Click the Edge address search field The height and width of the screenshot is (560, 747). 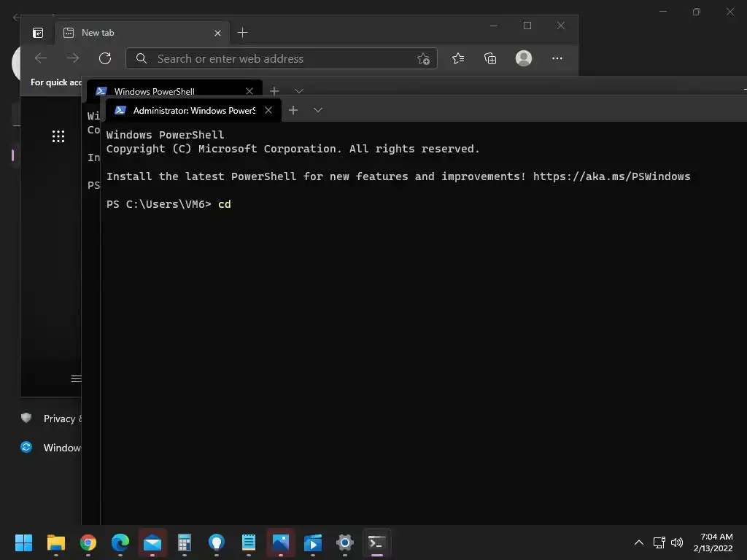[x=282, y=58]
